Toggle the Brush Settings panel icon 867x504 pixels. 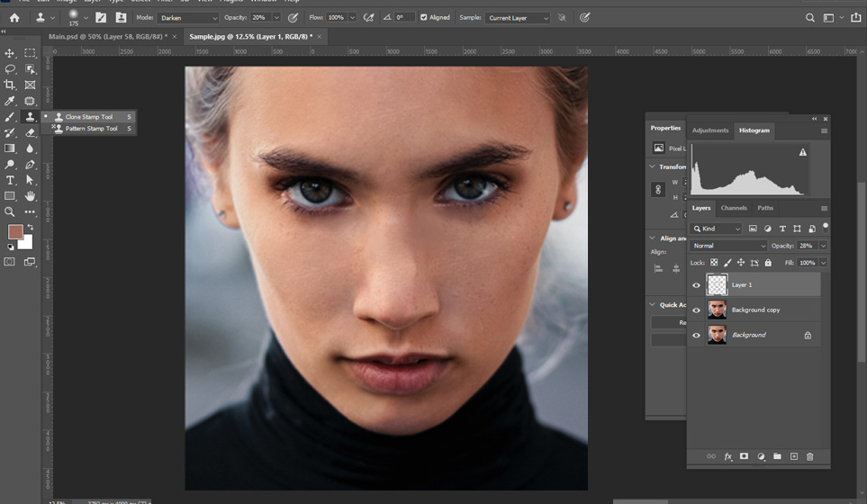pyautogui.click(x=101, y=18)
